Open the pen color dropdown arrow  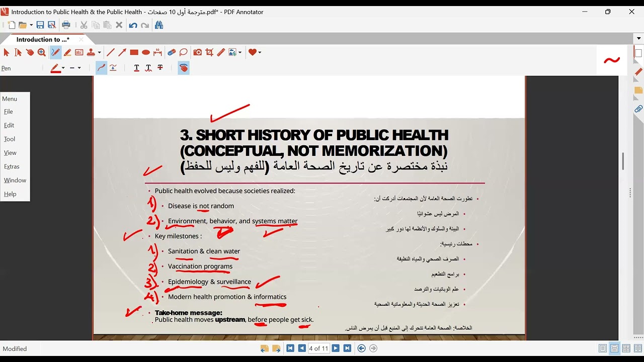coord(63,68)
